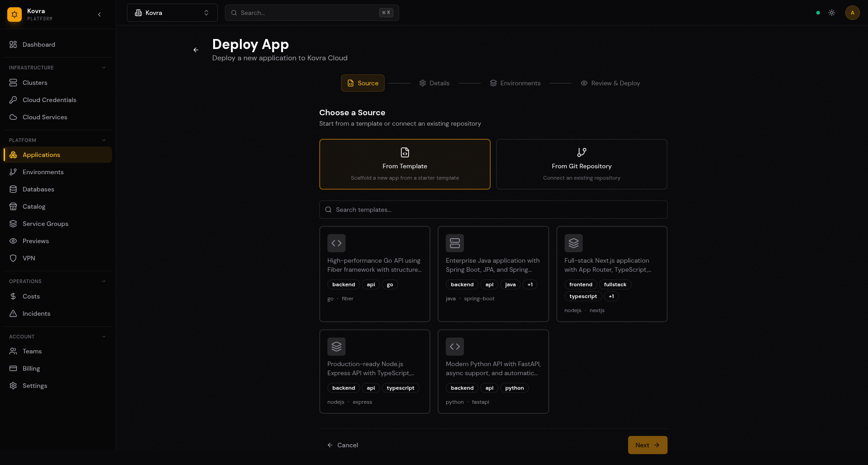The image size is (868, 465).
Task: Open the Incidents page link
Action: 58,313
